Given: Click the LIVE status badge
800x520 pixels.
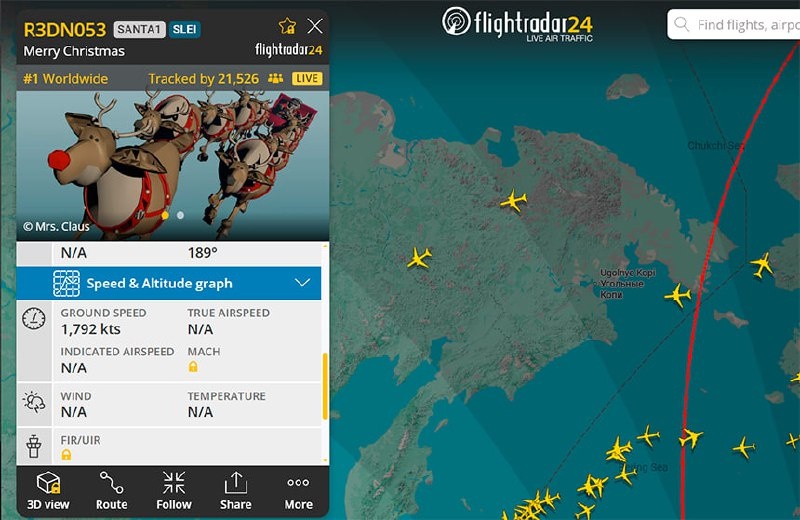Looking at the screenshot, I should pos(307,79).
